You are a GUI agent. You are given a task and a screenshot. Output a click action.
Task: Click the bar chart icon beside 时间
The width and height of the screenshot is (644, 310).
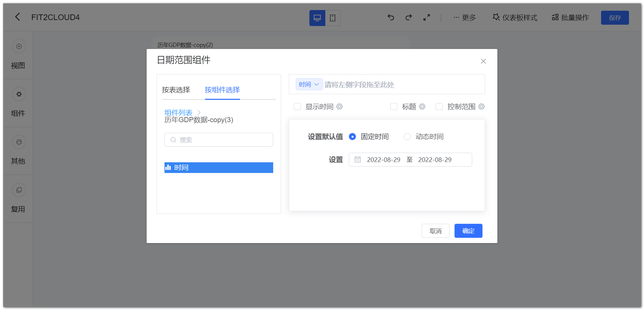point(168,167)
